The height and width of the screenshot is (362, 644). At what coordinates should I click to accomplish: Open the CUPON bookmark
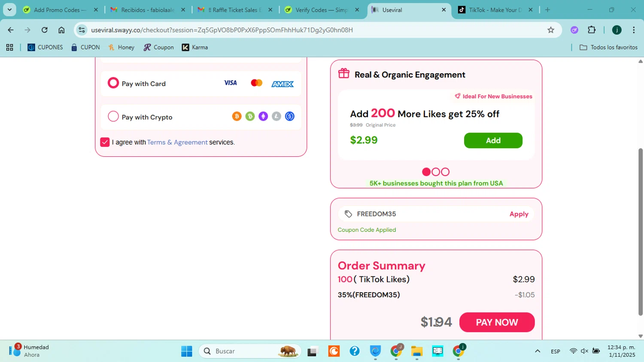tap(85, 47)
